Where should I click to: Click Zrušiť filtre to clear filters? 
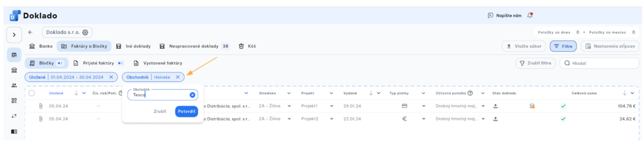coord(535,63)
